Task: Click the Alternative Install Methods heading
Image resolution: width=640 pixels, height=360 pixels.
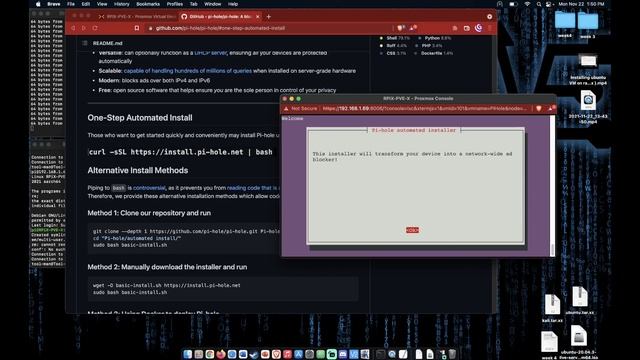Action: (x=138, y=170)
